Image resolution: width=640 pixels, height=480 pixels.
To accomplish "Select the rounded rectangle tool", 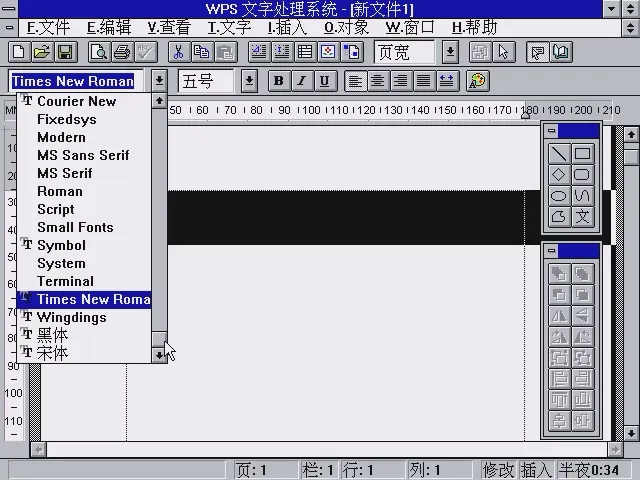I will [x=582, y=175].
